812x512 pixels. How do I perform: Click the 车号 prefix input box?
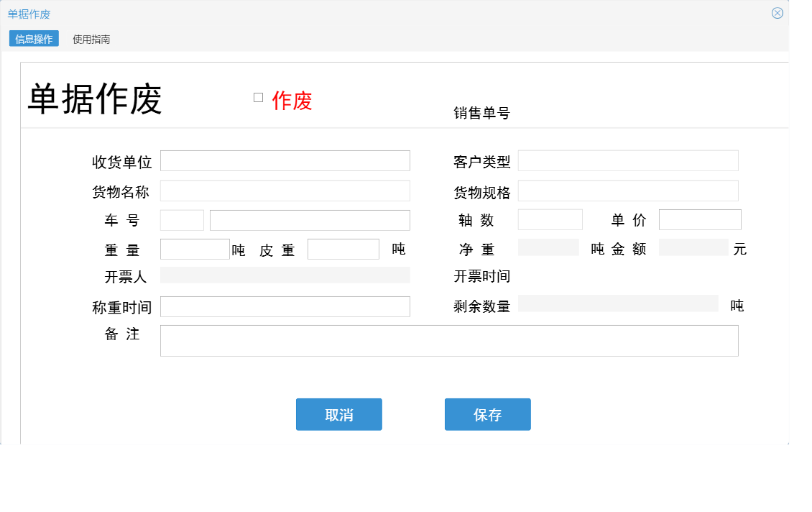[182, 219]
